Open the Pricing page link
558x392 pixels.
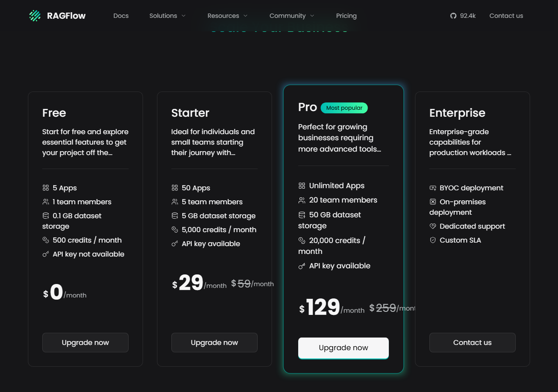click(346, 16)
